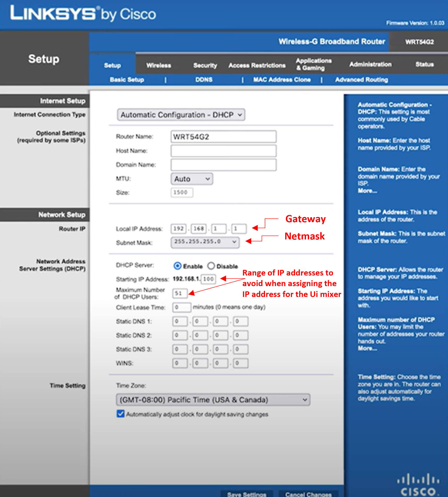Image resolution: width=448 pixels, height=497 pixels.
Task: Click the Router Name input field
Action: [224, 136]
